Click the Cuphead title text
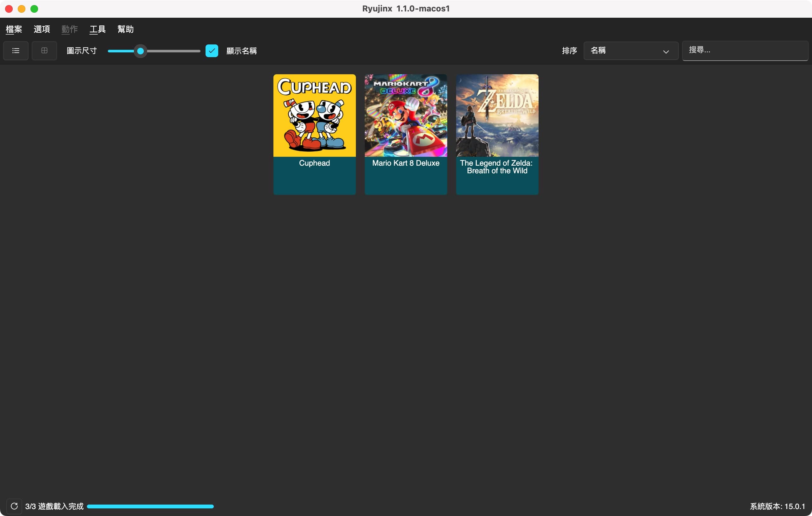The height and width of the screenshot is (516, 812). 314,163
